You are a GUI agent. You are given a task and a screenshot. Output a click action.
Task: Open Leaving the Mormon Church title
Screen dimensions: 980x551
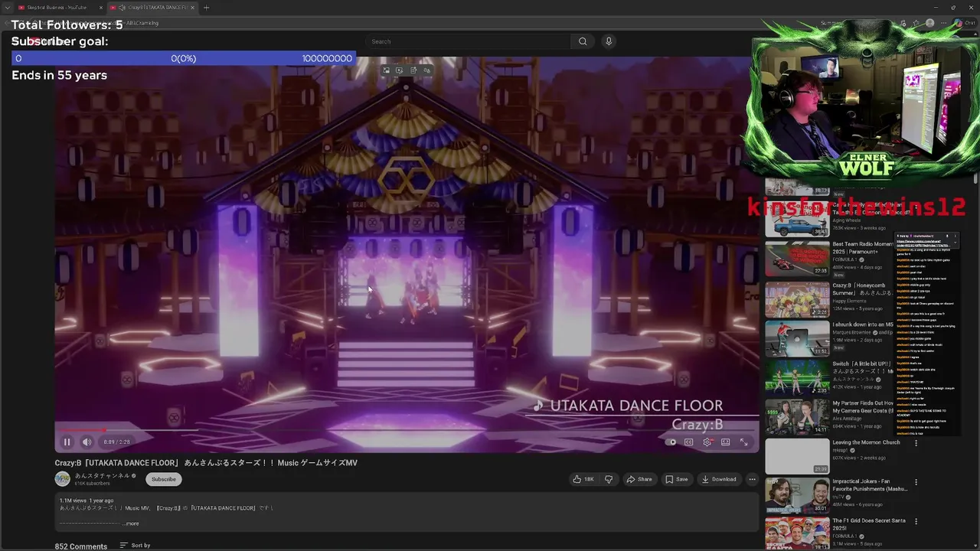[x=866, y=442]
